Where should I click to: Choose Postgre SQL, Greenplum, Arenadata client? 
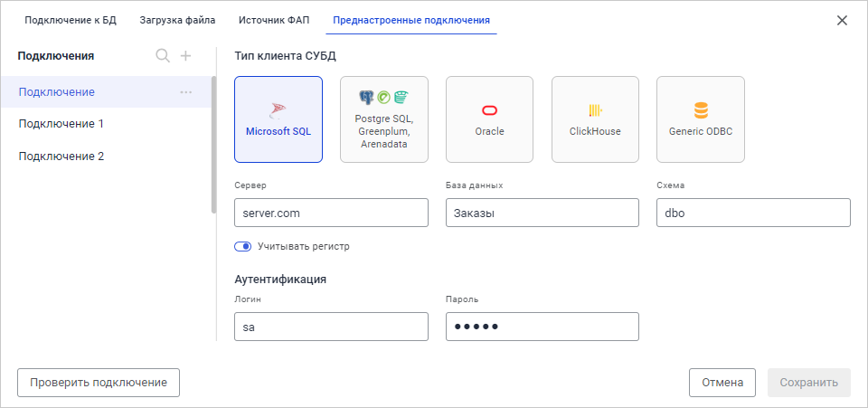tap(384, 119)
